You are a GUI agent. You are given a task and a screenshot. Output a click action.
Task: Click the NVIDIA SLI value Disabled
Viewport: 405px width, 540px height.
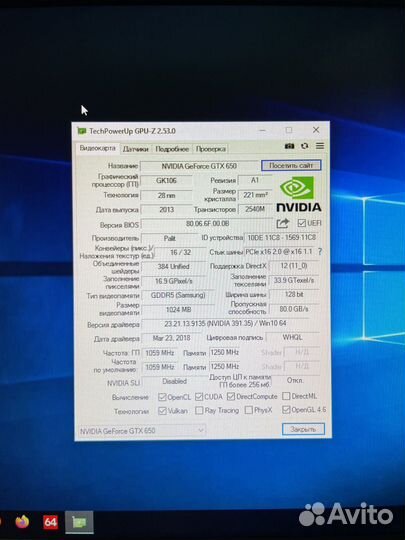pyautogui.click(x=175, y=381)
